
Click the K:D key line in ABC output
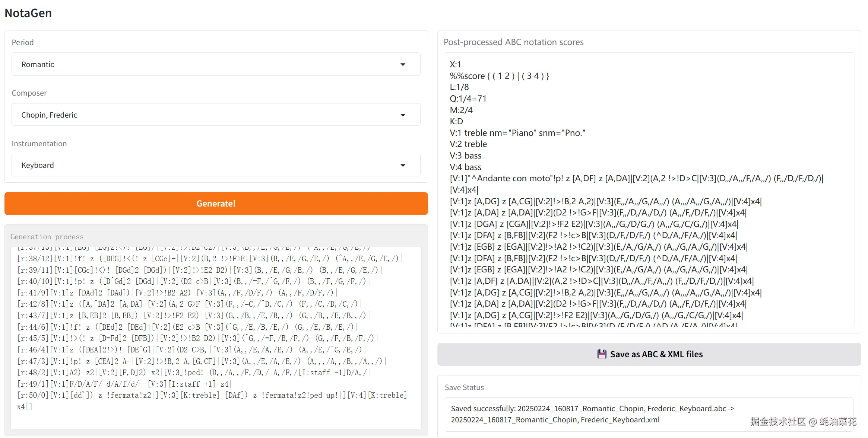(x=456, y=121)
